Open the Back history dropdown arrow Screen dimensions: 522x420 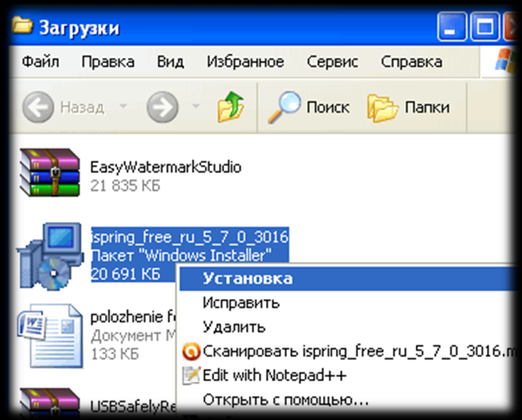click(123, 106)
